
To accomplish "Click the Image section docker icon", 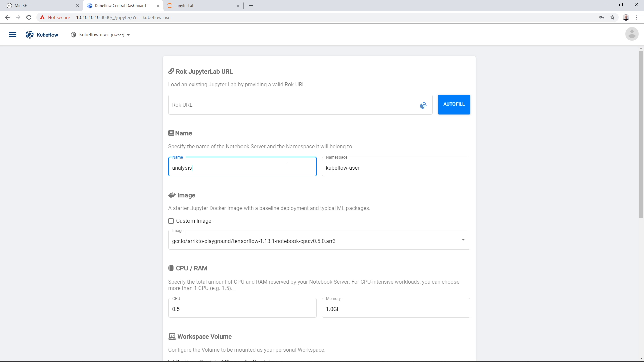I will pos(172,195).
